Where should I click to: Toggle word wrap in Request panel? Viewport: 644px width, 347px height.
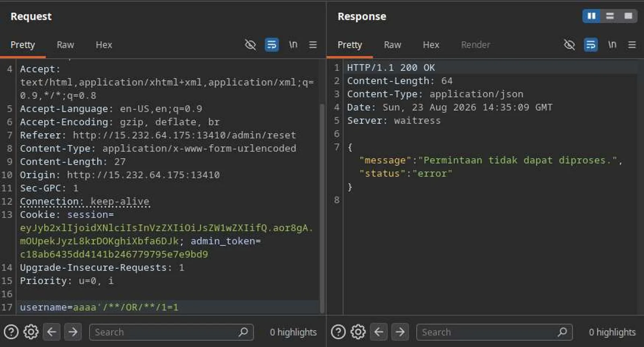pyautogui.click(x=272, y=45)
